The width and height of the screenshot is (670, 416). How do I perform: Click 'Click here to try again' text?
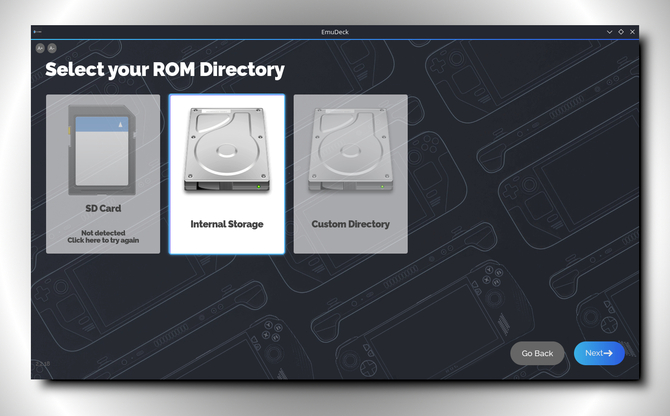pos(103,240)
